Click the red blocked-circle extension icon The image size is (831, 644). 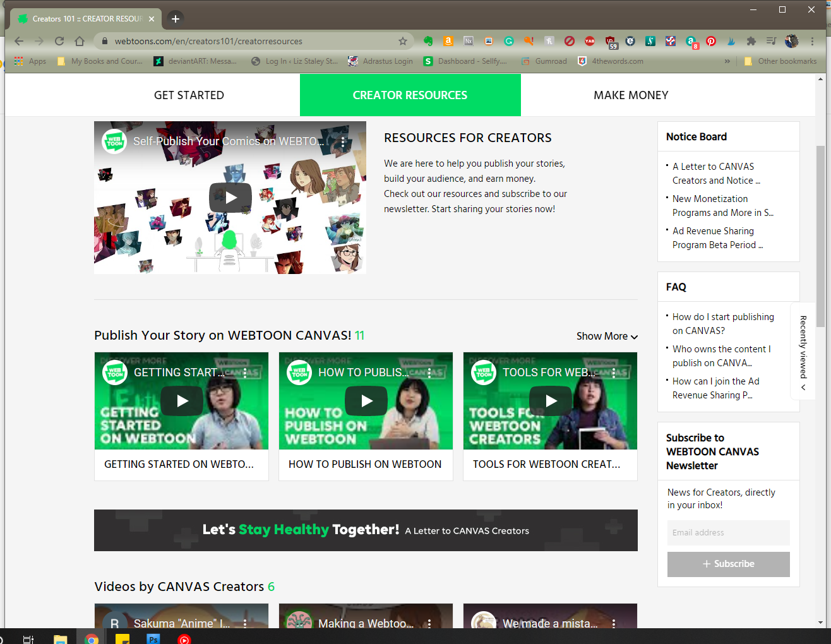coord(570,41)
